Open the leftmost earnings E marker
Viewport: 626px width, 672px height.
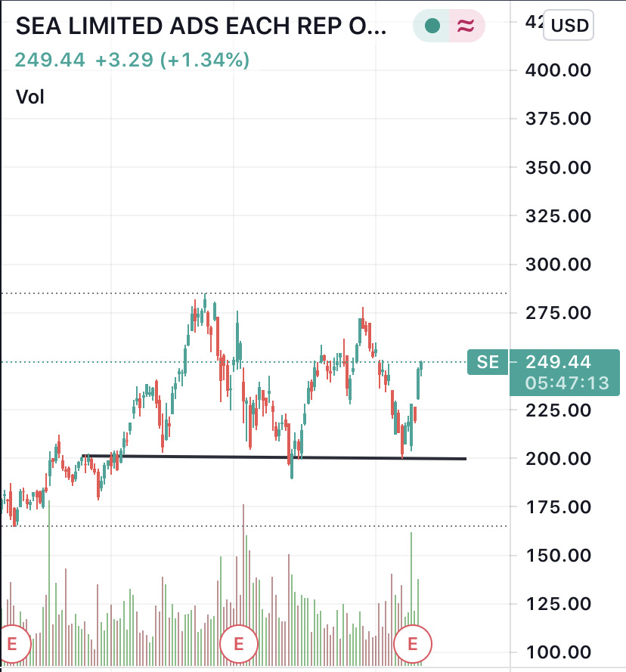point(12,644)
